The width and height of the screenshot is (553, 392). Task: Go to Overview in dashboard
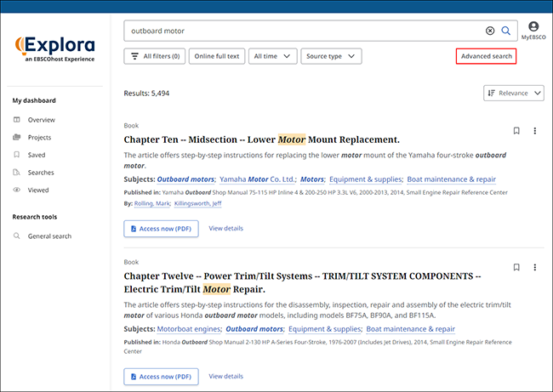(34, 120)
